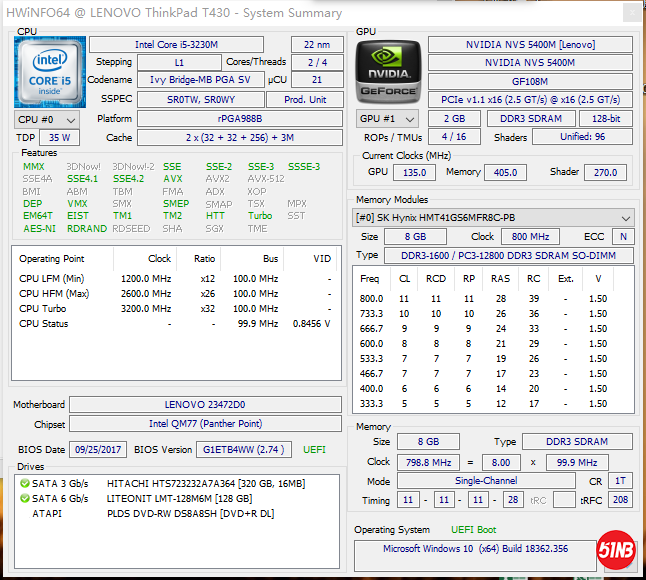Click the green check icon beside SATA 6 Gb/s

[x=25, y=499]
